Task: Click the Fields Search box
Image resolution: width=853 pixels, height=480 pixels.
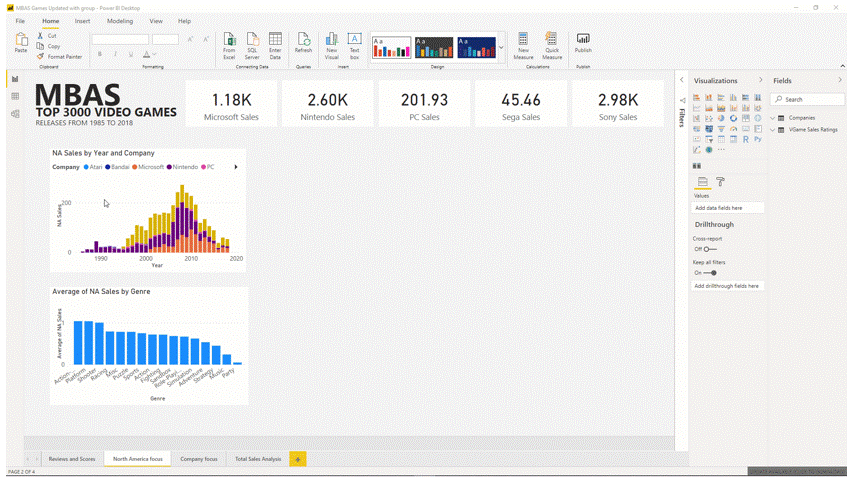Action: pyautogui.click(x=808, y=99)
